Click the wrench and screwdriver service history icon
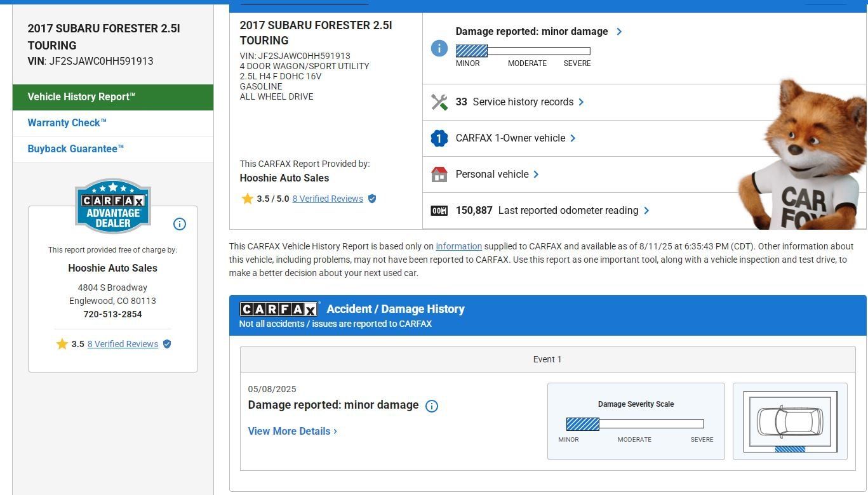 (x=439, y=102)
